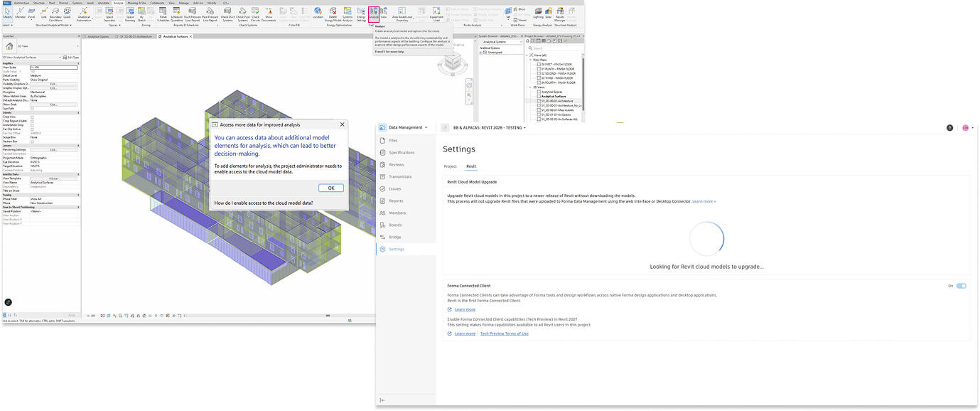Image resolution: width=980 pixels, height=411 pixels.
Task: Open help in the Forma header
Action: [949, 128]
